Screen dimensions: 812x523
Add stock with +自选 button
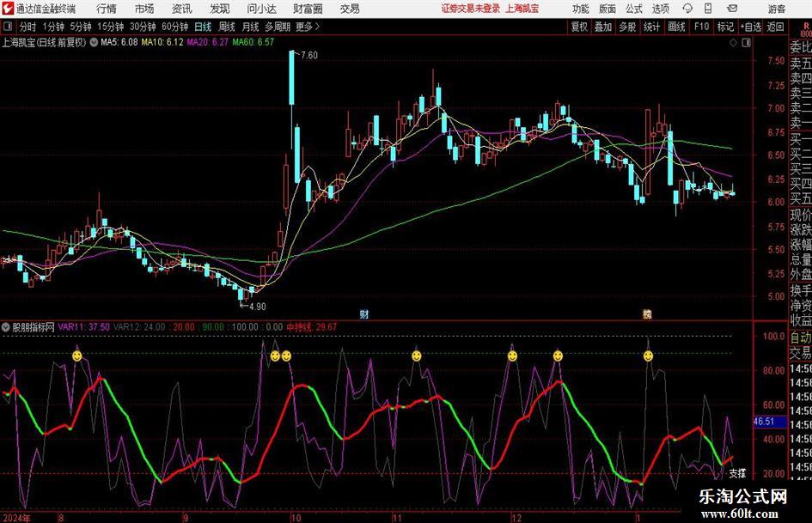click(x=750, y=27)
